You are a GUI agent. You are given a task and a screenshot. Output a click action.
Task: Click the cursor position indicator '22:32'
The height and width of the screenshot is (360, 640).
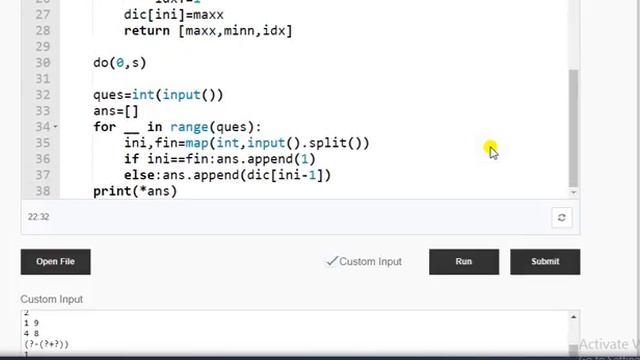coord(38,217)
